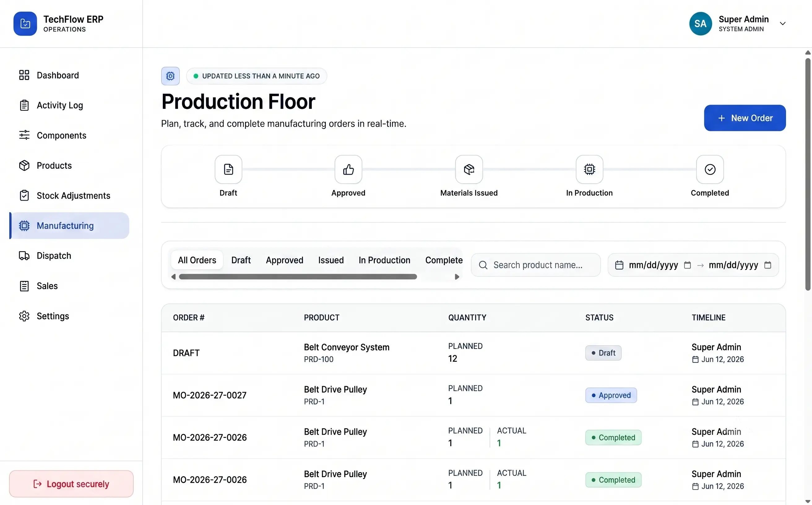Image resolution: width=812 pixels, height=505 pixels.
Task: Go to Components in the sidebar
Action: [69, 135]
